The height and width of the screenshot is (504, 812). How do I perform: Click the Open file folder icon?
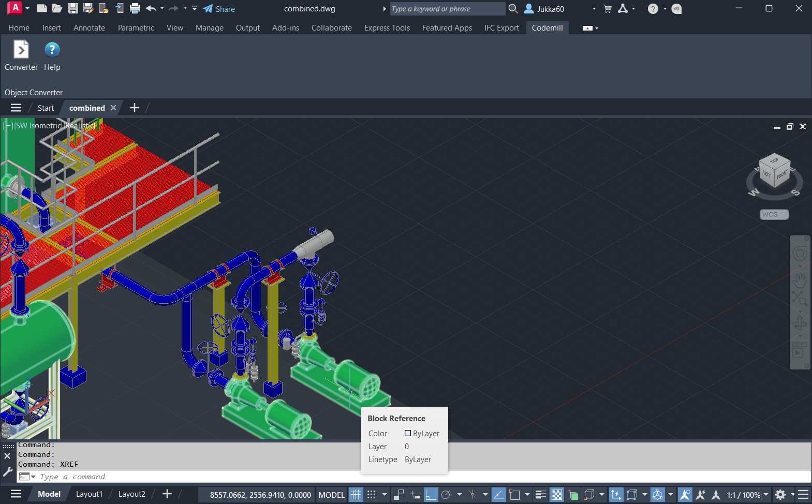[x=57, y=8]
